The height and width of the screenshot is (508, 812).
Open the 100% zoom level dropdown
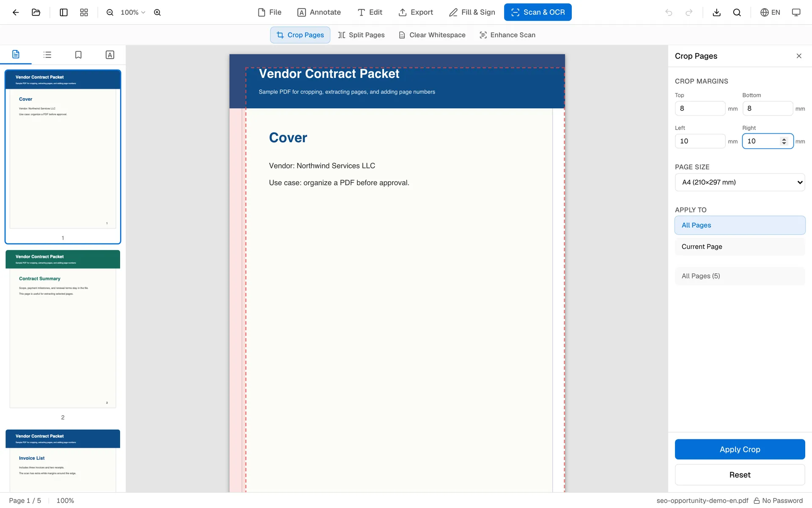click(133, 12)
